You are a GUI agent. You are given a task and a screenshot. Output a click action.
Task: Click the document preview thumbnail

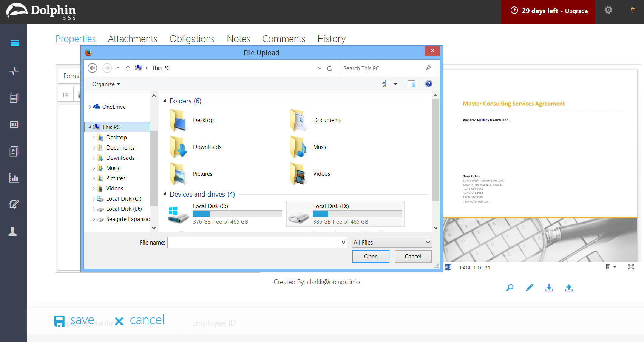point(540,166)
